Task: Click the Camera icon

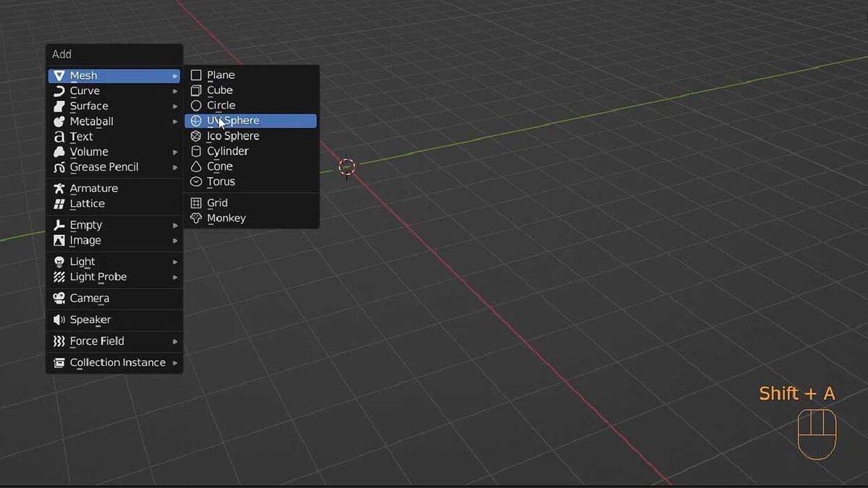Action: tap(59, 299)
